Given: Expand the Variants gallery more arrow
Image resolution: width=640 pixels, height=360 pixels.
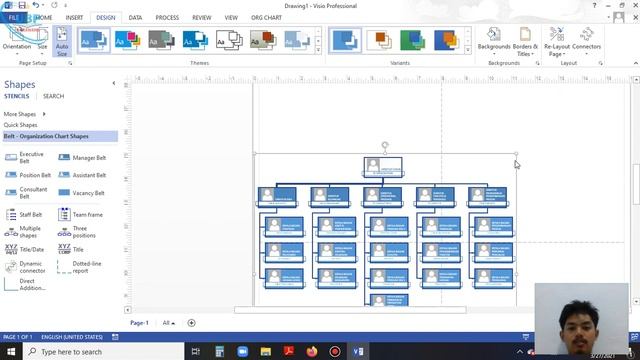Looking at the screenshot, I should [468, 50].
